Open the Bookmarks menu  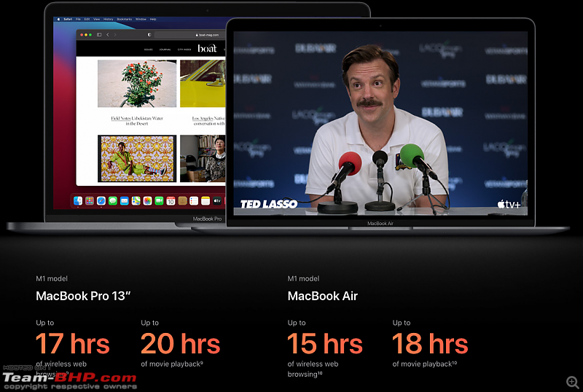pyautogui.click(x=124, y=19)
